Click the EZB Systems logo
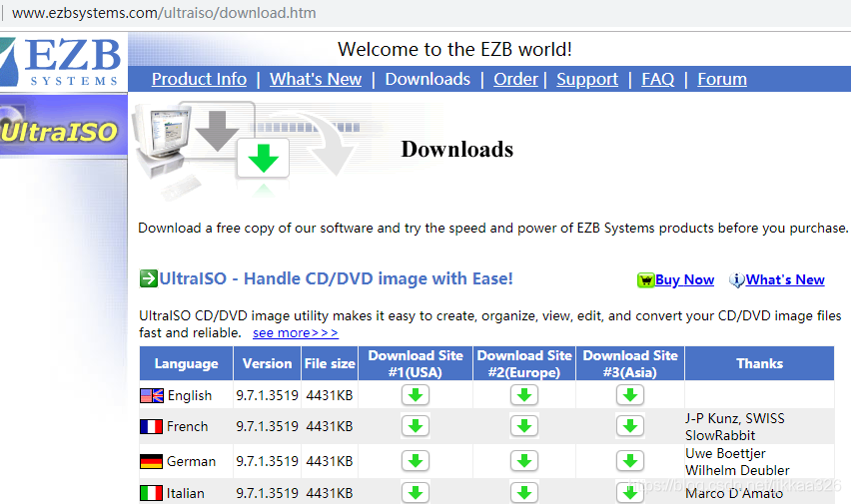Image resolution: width=851 pixels, height=504 pixels. point(62,62)
